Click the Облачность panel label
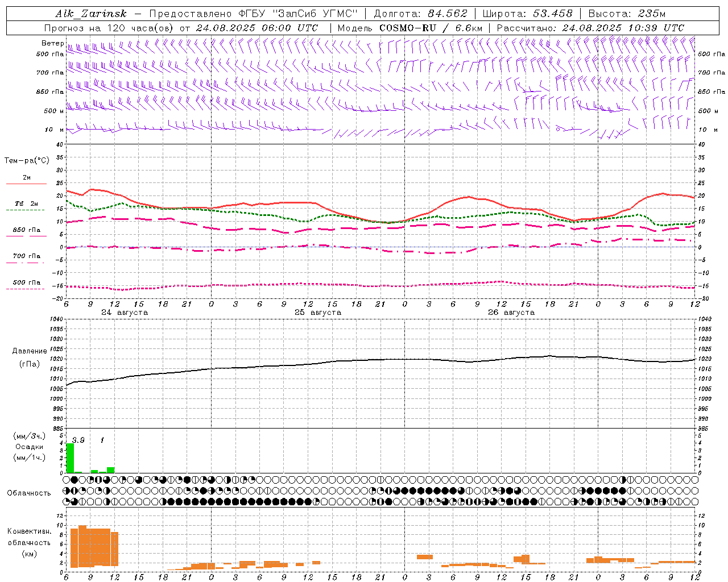Viewport: 728px width, 582px height. [29, 493]
